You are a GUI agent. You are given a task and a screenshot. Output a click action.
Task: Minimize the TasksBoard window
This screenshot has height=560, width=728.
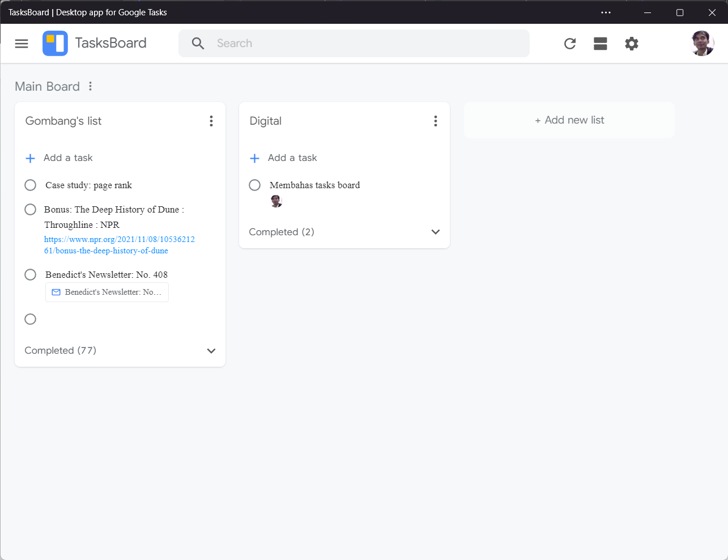pyautogui.click(x=648, y=12)
